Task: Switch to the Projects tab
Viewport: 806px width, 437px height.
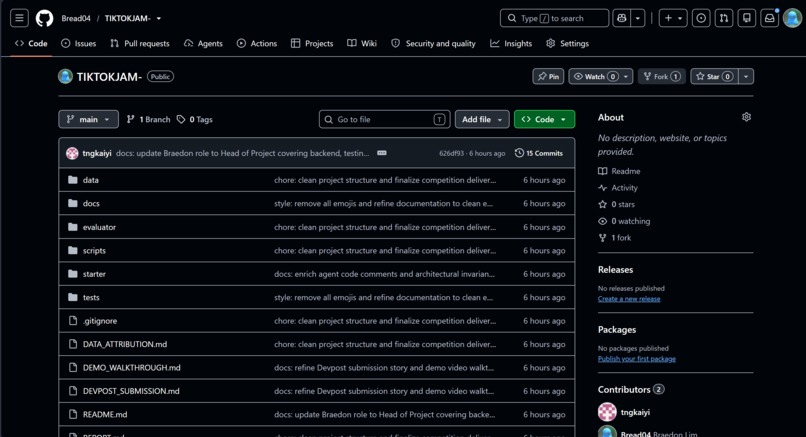Action: pos(312,44)
